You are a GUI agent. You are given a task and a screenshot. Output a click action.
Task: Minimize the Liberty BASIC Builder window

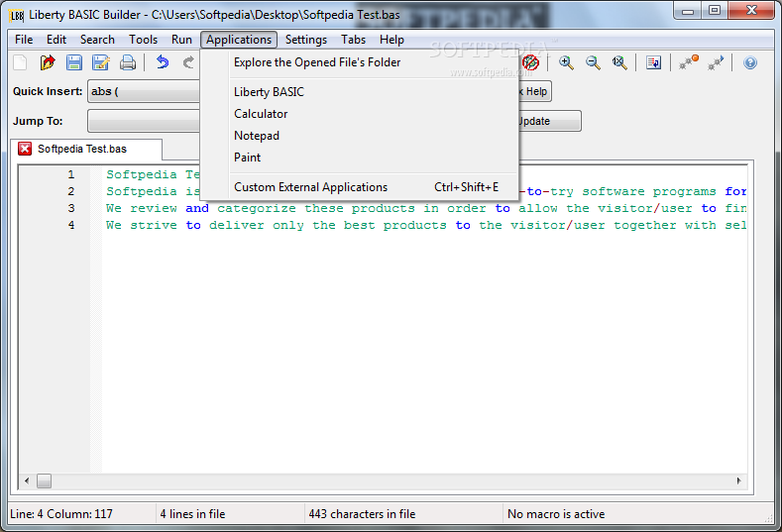688,11
